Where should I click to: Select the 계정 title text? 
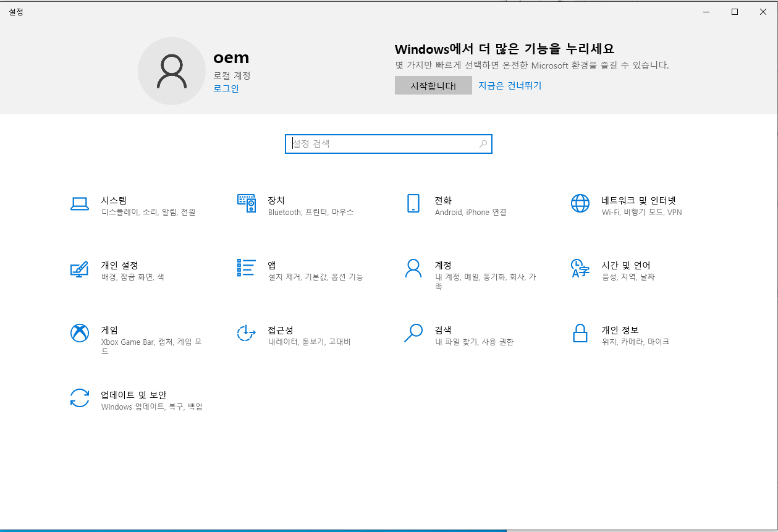coord(443,265)
